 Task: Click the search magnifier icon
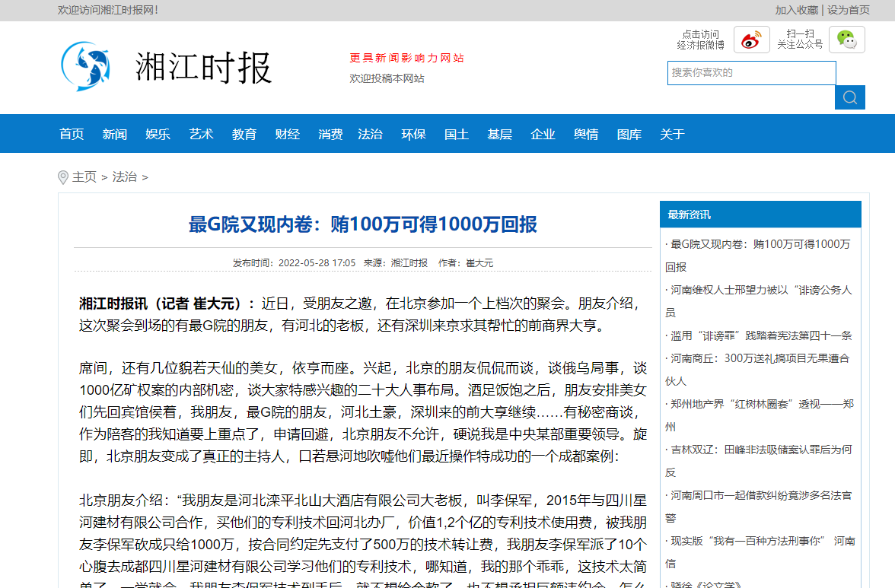(849, 97)
